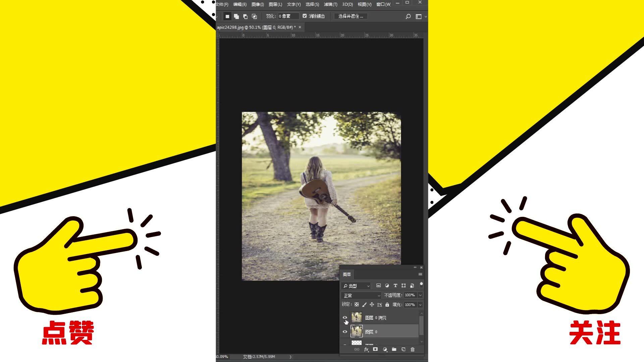Filter layers by the type T icon
The height and width of the screenshot is (362, 644).
coord(395,286)
